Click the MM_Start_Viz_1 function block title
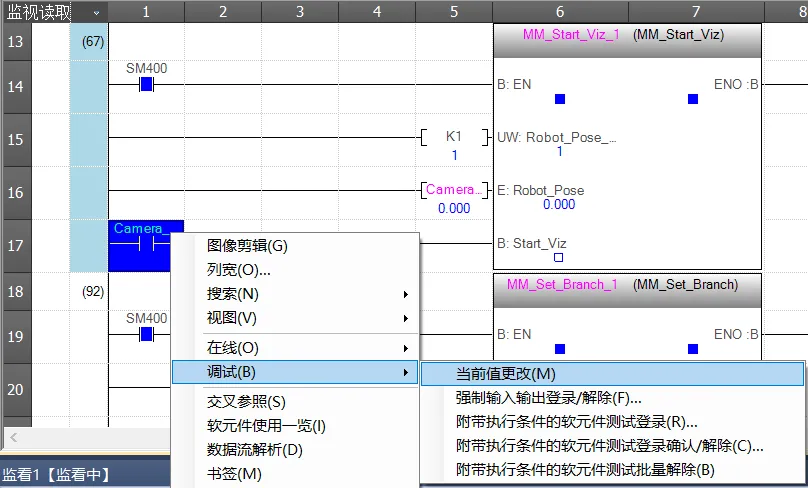Viewport: 808px width, 488px height. tap(570, 35)
